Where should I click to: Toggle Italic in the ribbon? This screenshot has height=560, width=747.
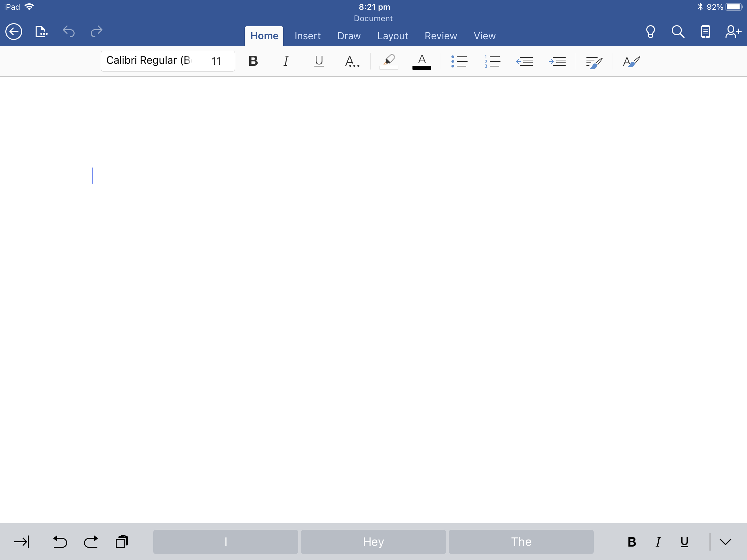tap(286, 61)
